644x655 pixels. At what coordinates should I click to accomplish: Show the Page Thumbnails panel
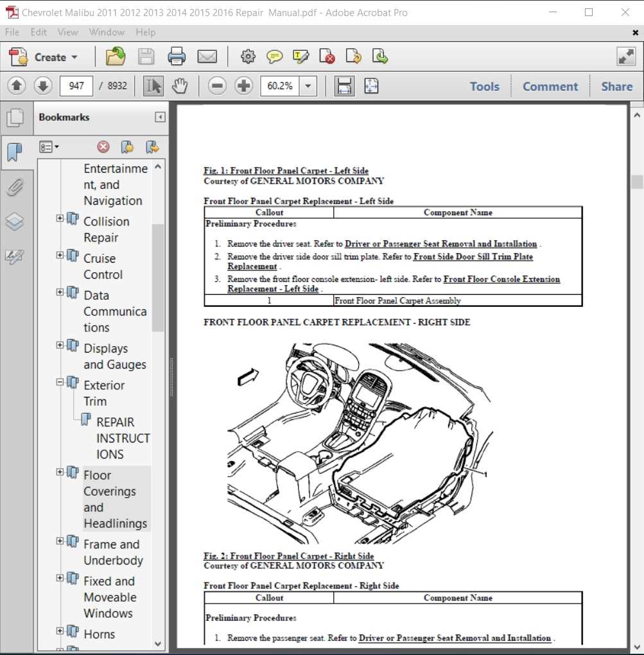(x=15, y=118)
